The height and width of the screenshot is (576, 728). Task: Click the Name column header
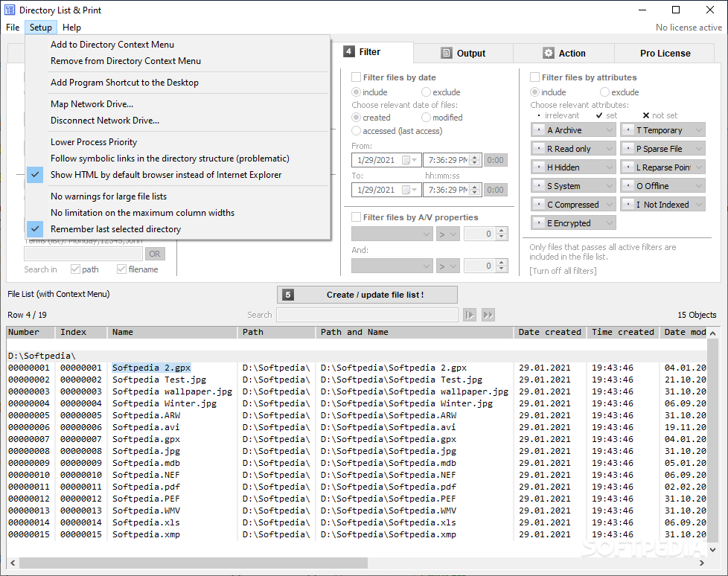point(172,333)
